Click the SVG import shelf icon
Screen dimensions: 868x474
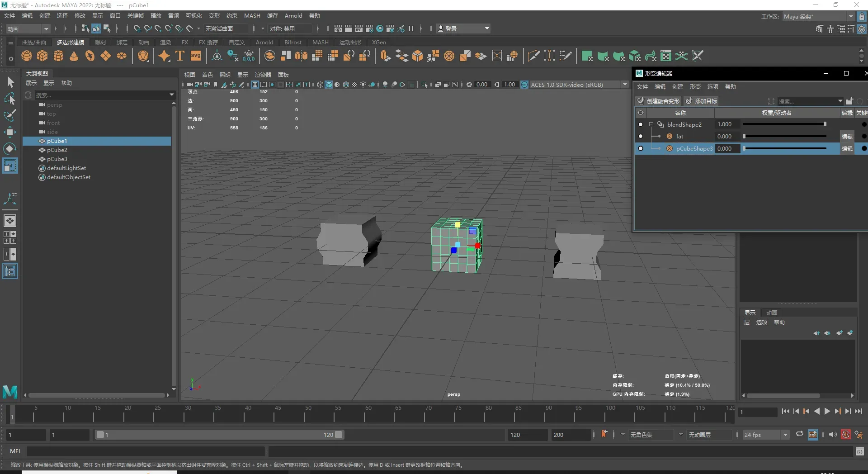[196, 56]
